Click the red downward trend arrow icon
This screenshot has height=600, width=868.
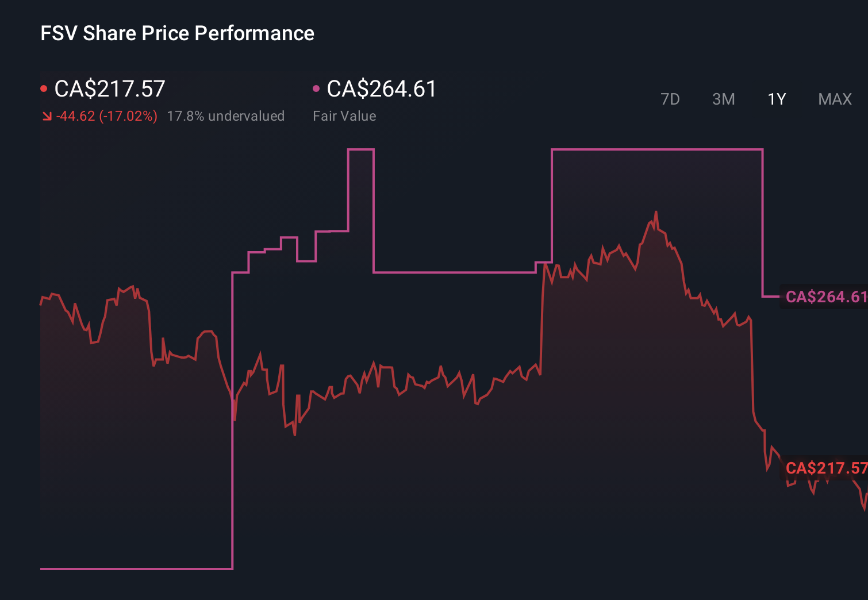point(47,116)
